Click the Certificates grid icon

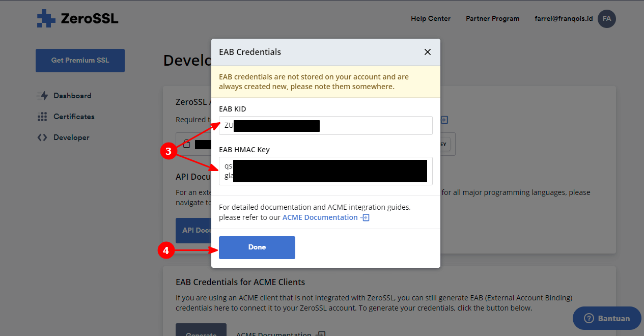coord(42,117)
